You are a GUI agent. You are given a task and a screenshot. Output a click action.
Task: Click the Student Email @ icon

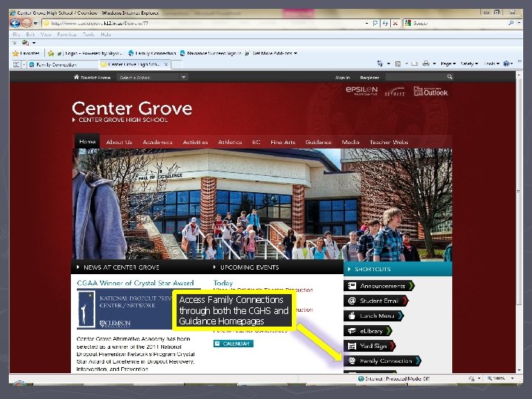point(352,301)
